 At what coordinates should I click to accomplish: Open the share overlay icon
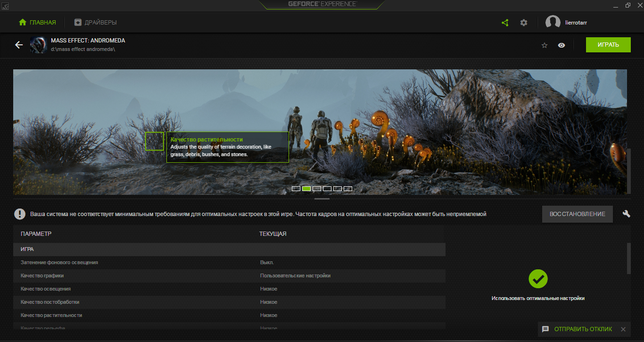(505, 23)
